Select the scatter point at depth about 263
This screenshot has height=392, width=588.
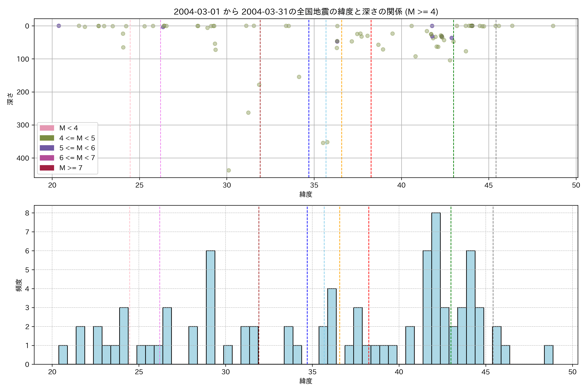248,113
